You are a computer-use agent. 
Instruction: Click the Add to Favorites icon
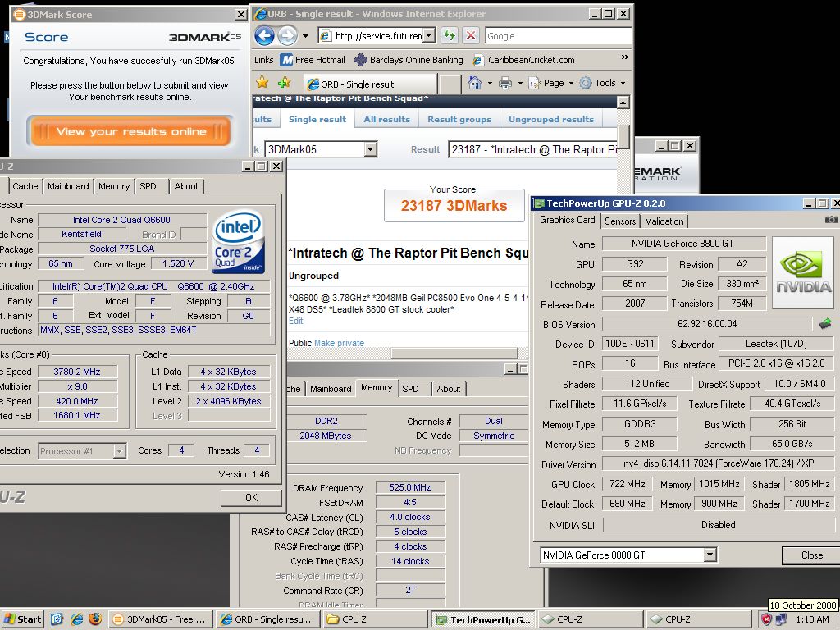point(285,83)
